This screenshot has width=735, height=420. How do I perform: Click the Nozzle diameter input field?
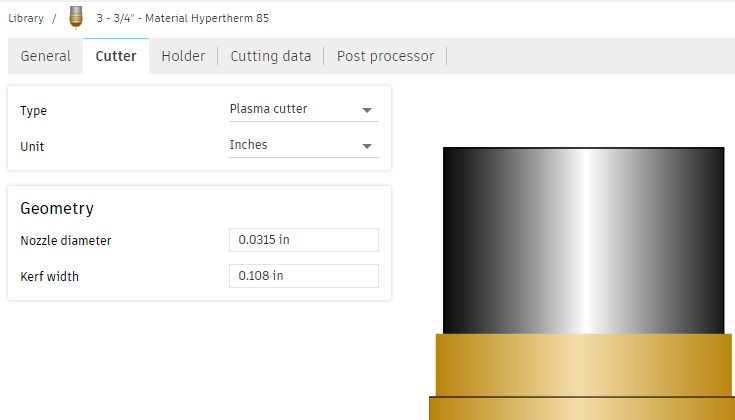pos(304,240)
